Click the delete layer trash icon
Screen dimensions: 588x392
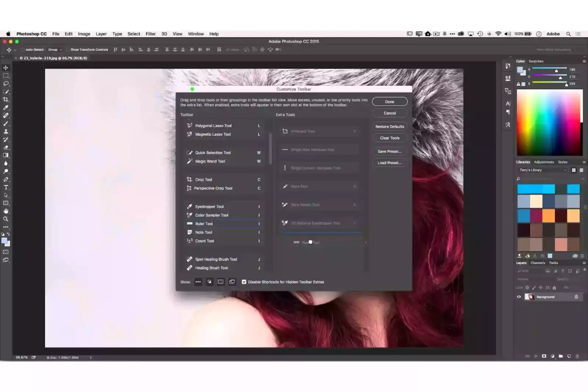[x=577, y=356]
